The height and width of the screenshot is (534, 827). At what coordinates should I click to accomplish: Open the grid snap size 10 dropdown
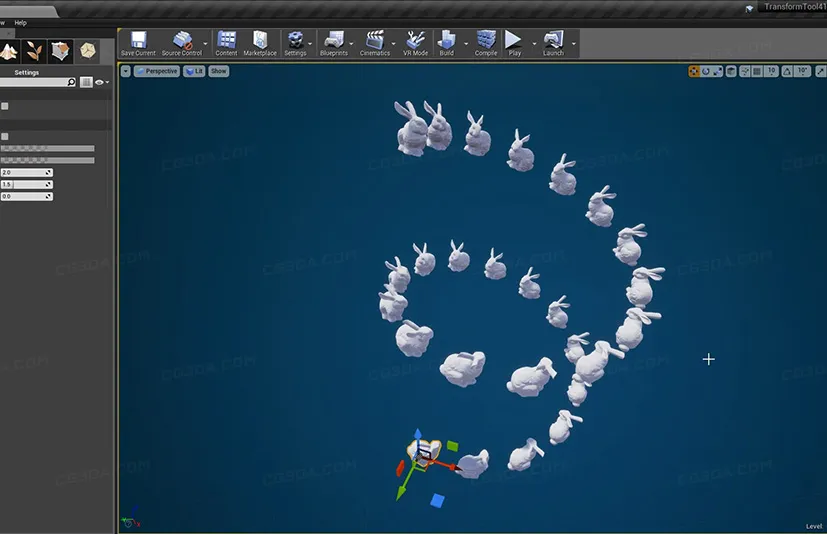tap(771, 71)
